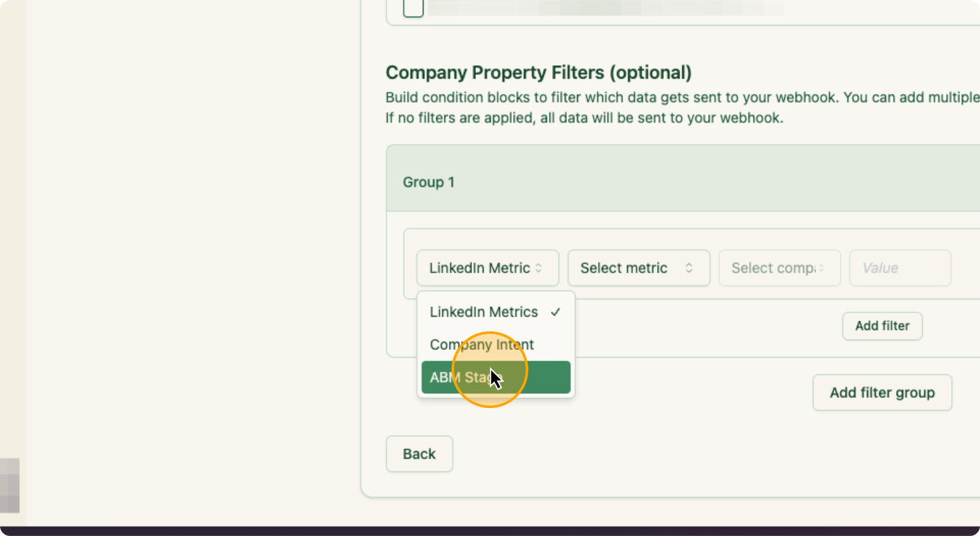Toggle the checkbox at the top of the list

coord(413,8)
